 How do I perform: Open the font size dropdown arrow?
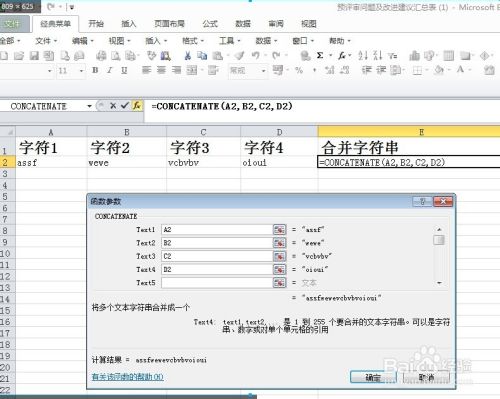coord(81,71)
